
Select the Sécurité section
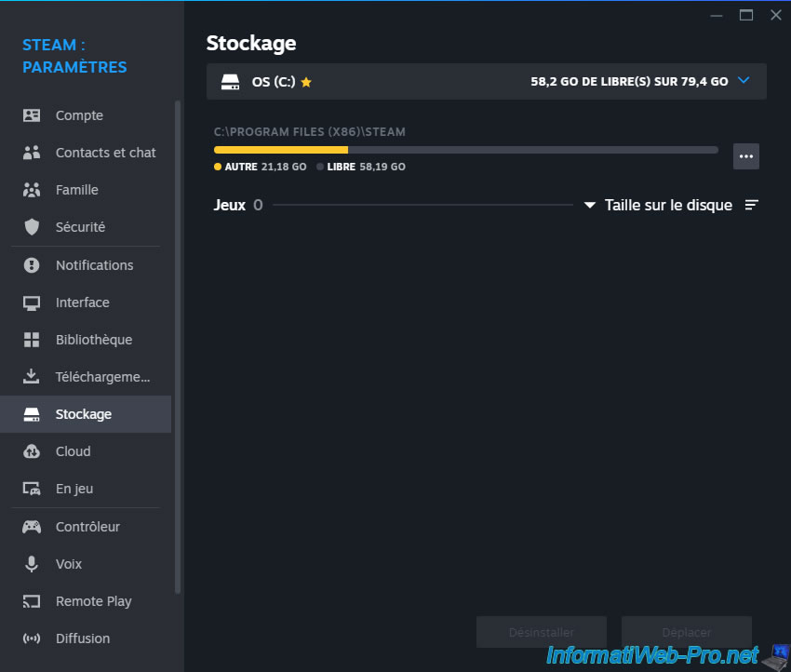point(86,227)
